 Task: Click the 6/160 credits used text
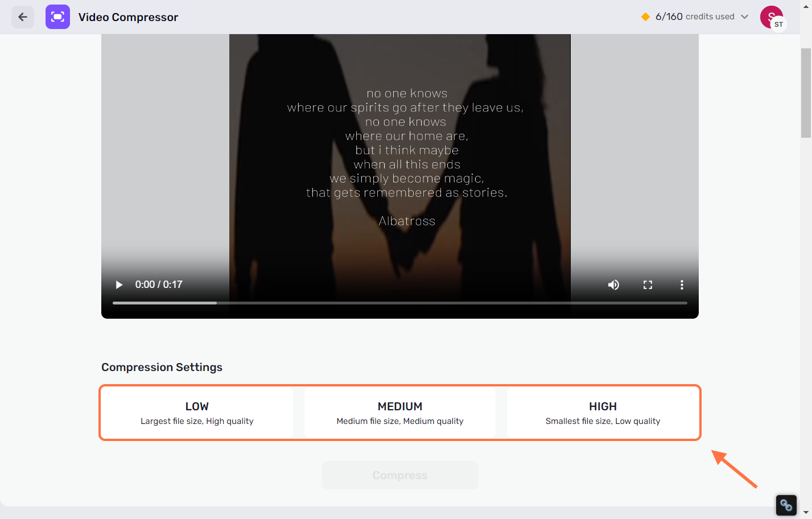695,17
